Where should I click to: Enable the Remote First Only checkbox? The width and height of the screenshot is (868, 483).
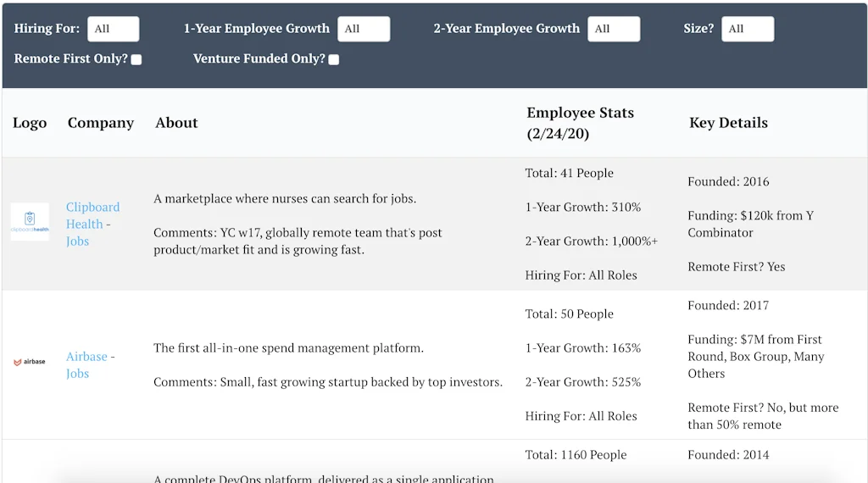point(136,59)
